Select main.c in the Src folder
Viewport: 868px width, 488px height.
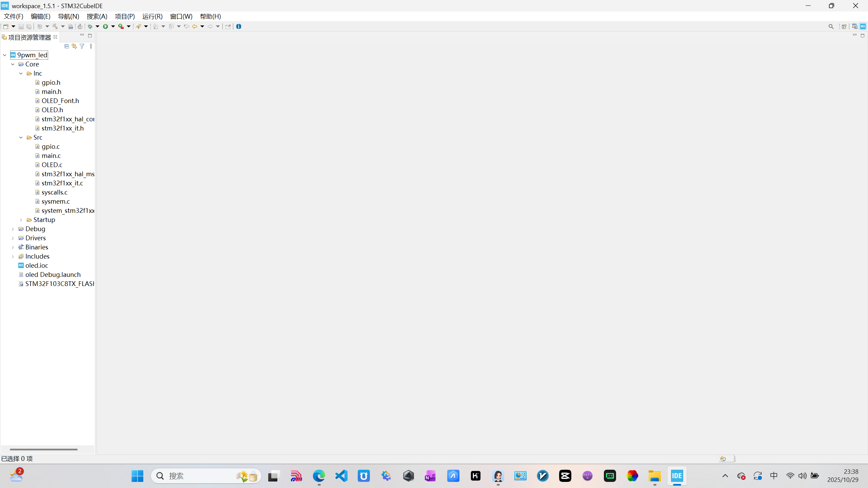(51, 156)
